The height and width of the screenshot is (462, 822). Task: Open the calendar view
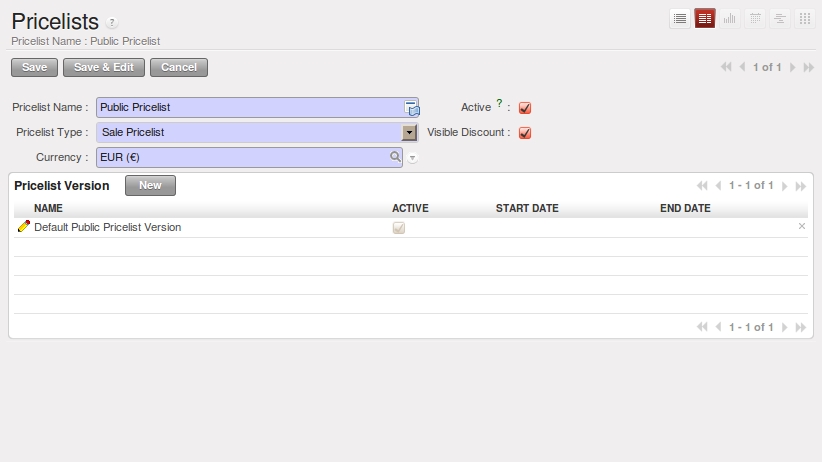[755, 18]
